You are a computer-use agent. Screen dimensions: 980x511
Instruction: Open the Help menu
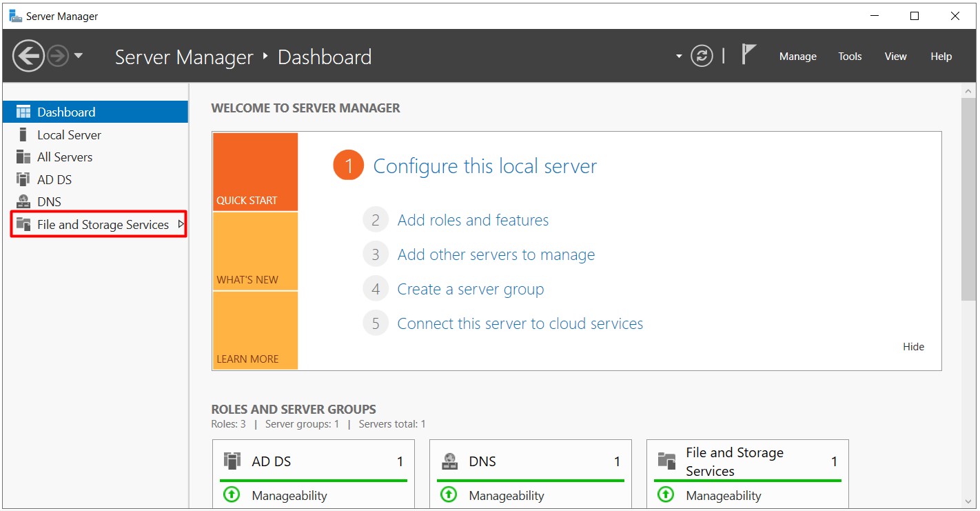pos(941,57)
